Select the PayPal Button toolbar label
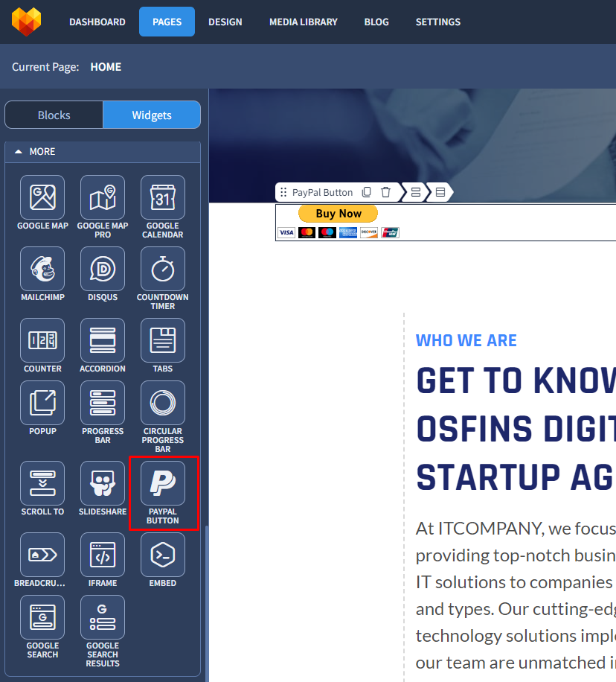 click(322, 192)
